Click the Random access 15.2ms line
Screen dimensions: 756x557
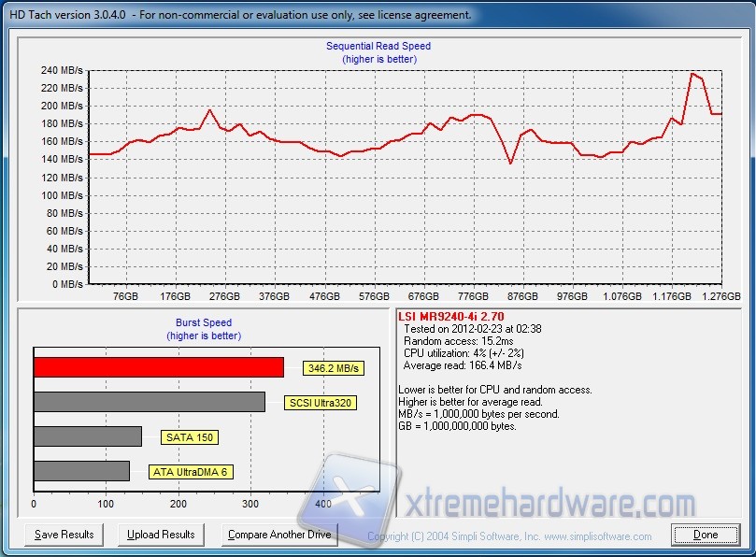tap(447, 341)
